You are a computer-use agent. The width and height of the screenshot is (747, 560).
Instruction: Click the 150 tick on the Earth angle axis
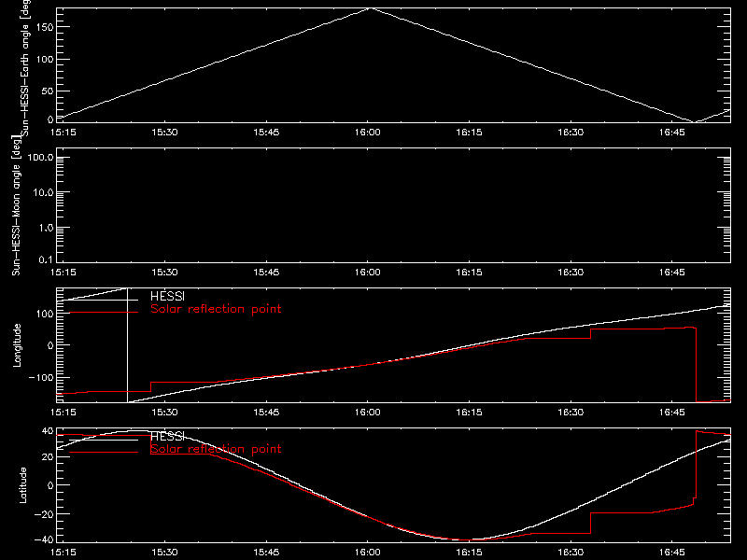click(x=44, y=27)
